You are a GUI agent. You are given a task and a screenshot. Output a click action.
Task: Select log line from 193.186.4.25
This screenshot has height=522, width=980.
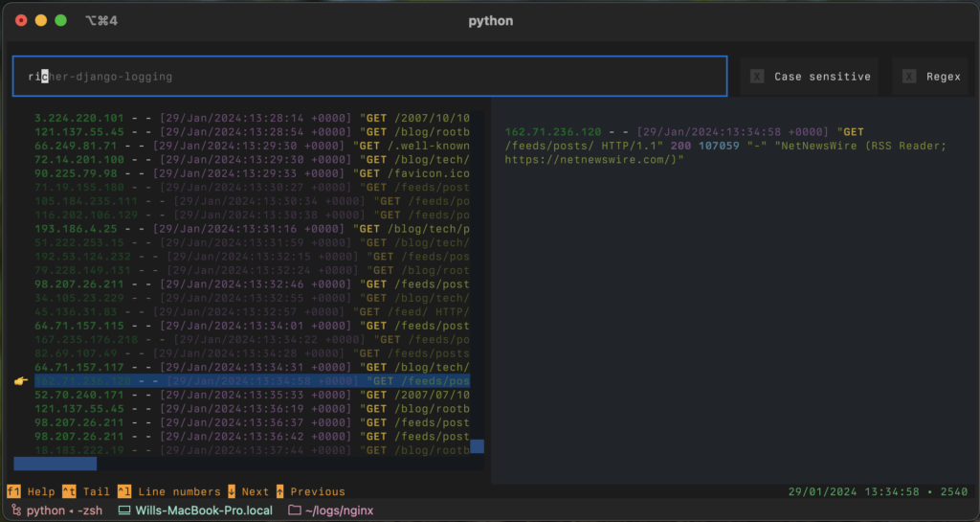[x=252, y=229]
